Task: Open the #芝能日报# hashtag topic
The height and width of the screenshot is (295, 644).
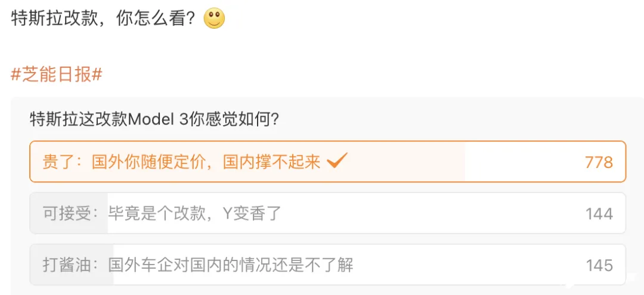Action: pos(56,75)
